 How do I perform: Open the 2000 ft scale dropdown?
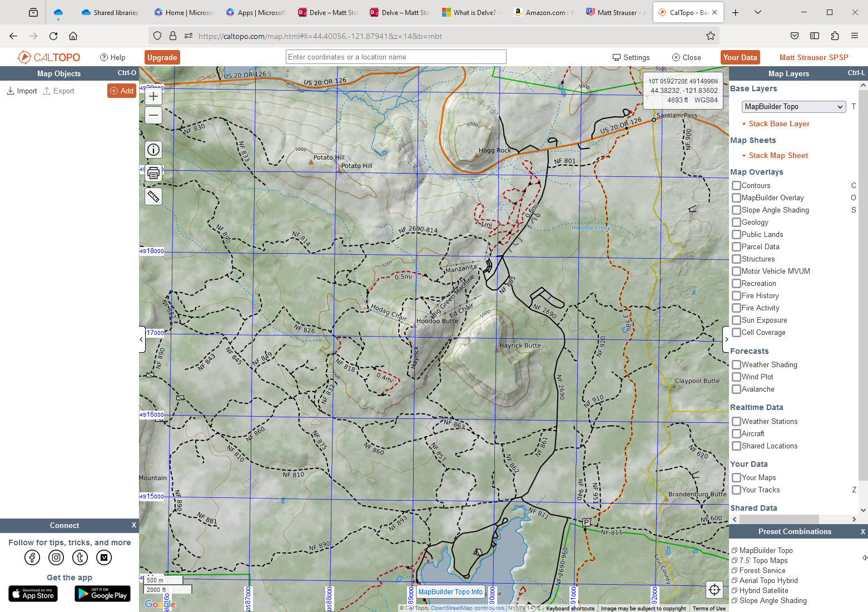tap(167, 589)
